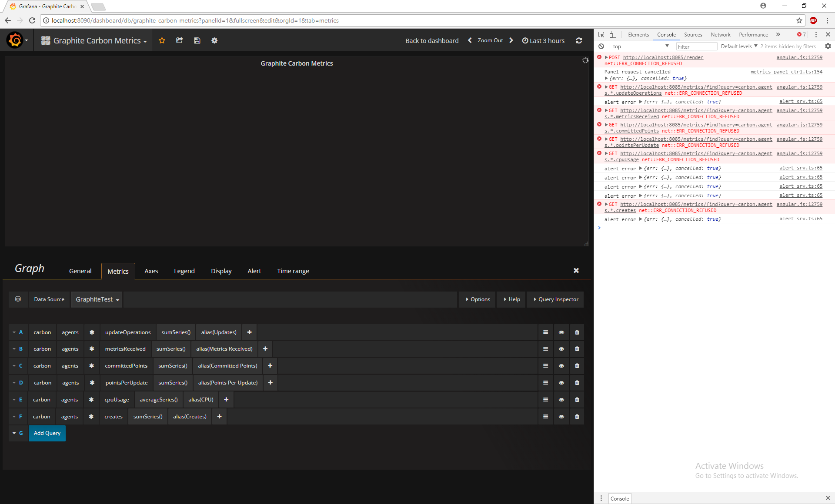Toggle the device toolbar in DevTools
835x504 pixels.
click(613, 34)
